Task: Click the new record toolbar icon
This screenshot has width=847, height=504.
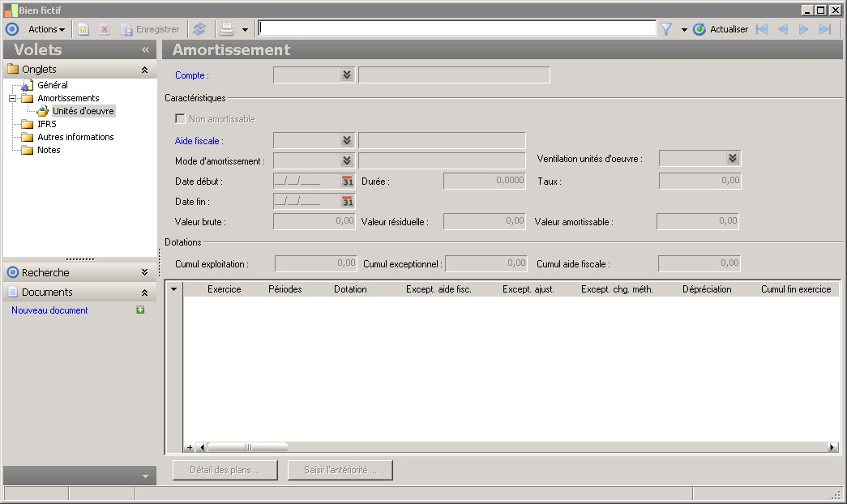Action: [x=83, y=29]
